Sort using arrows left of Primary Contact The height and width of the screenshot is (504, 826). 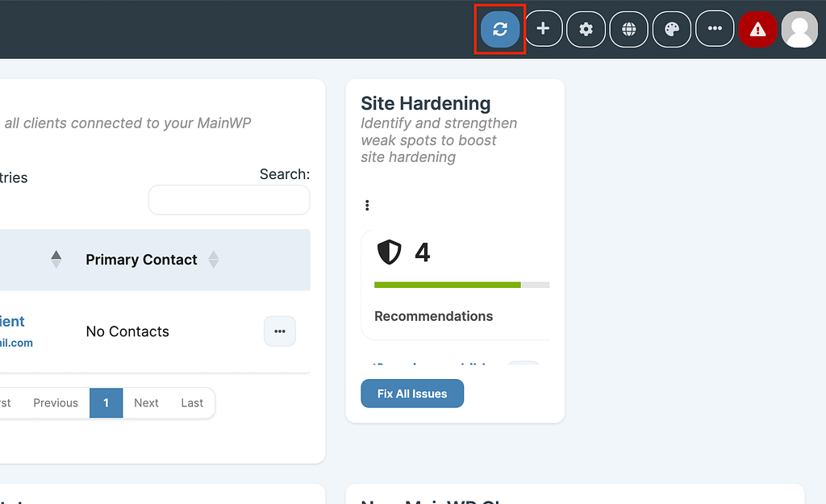point(56,260)
